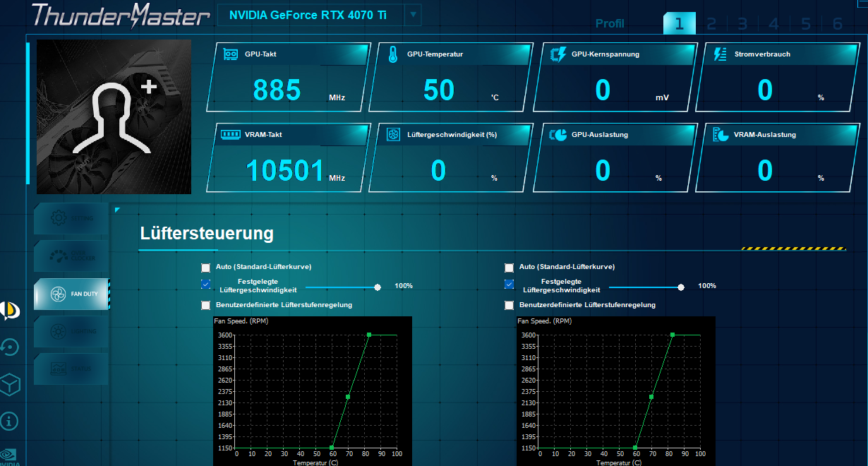Open the info icon in left sidebar
The width and height of the screenshot is (868, 466).
10,422
